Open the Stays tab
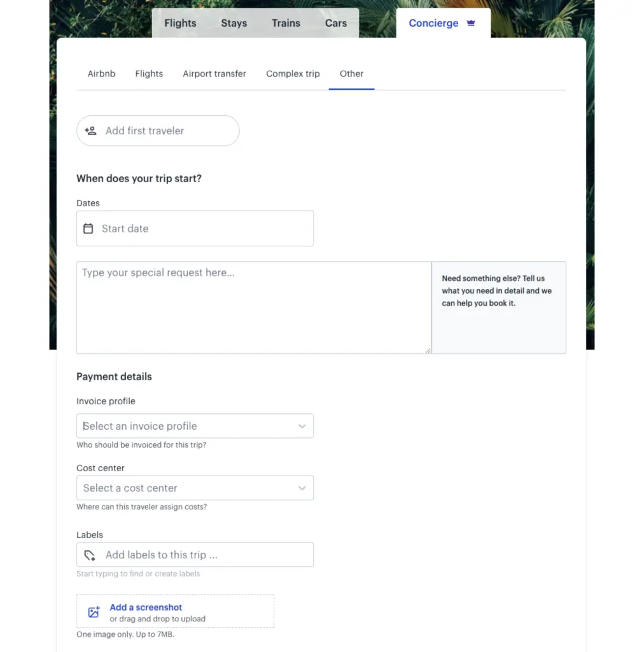The width and height of the screenshot is (644, 652). pyautogui.click(x=234, y=23)
